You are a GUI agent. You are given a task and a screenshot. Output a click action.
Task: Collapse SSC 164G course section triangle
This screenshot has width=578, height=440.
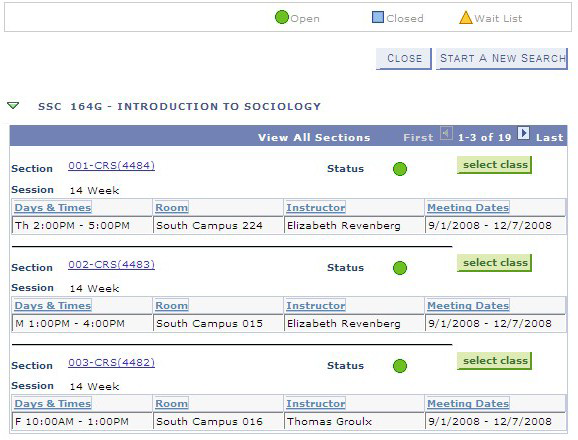[x=13, y=106]
